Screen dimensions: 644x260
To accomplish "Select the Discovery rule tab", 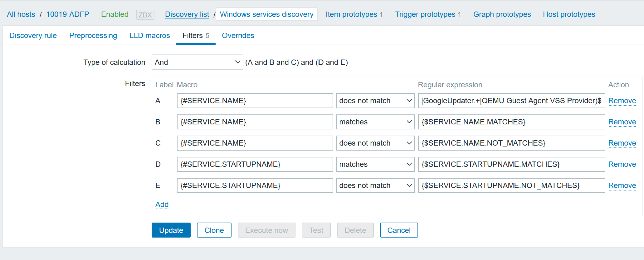I will click(33, 36).
